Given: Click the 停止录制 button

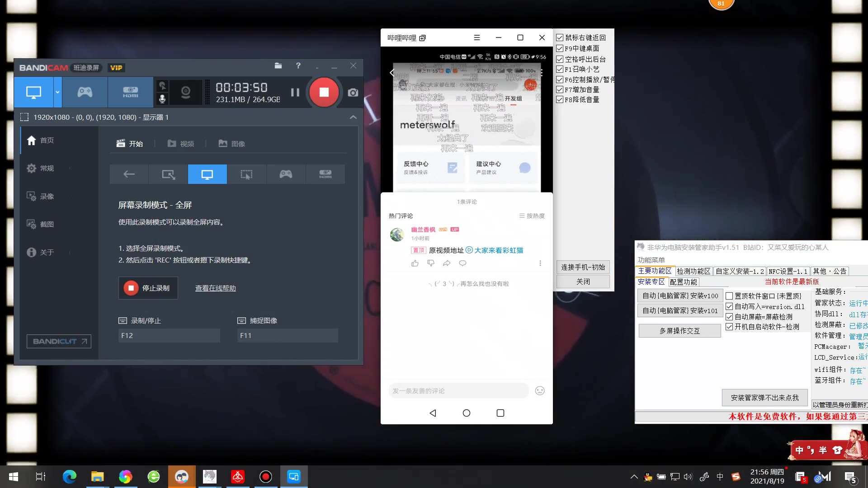Looking at the screenshot, I should click(x=148, y=288).
